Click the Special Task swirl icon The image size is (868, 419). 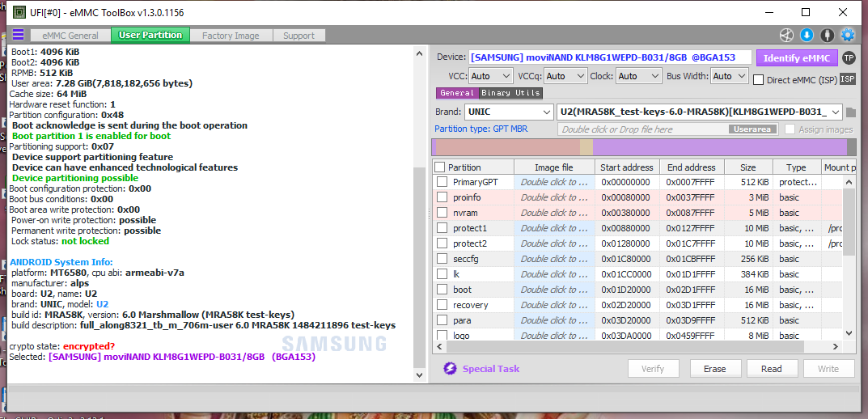[450, 369]
